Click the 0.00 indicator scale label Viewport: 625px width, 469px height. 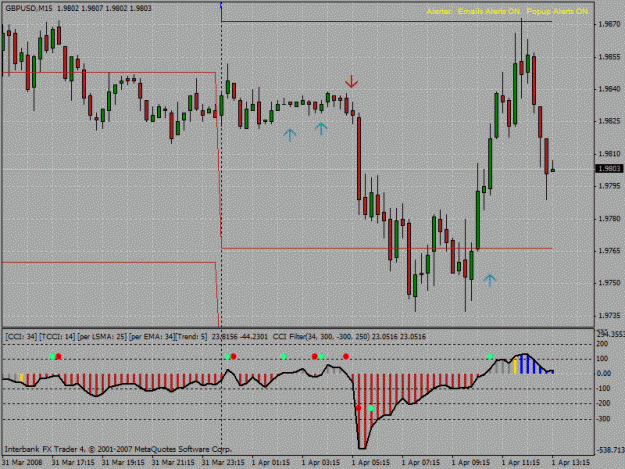pos(604,374)
